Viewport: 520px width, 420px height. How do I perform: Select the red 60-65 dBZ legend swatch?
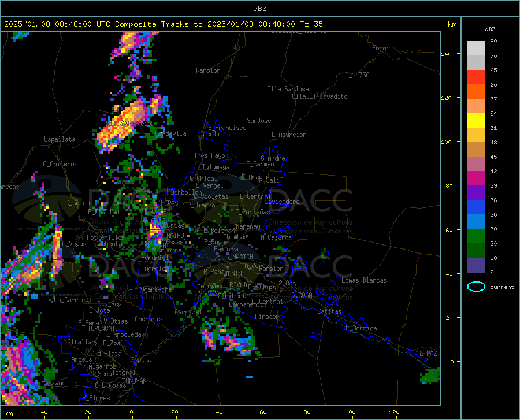[x=476, y=77]
